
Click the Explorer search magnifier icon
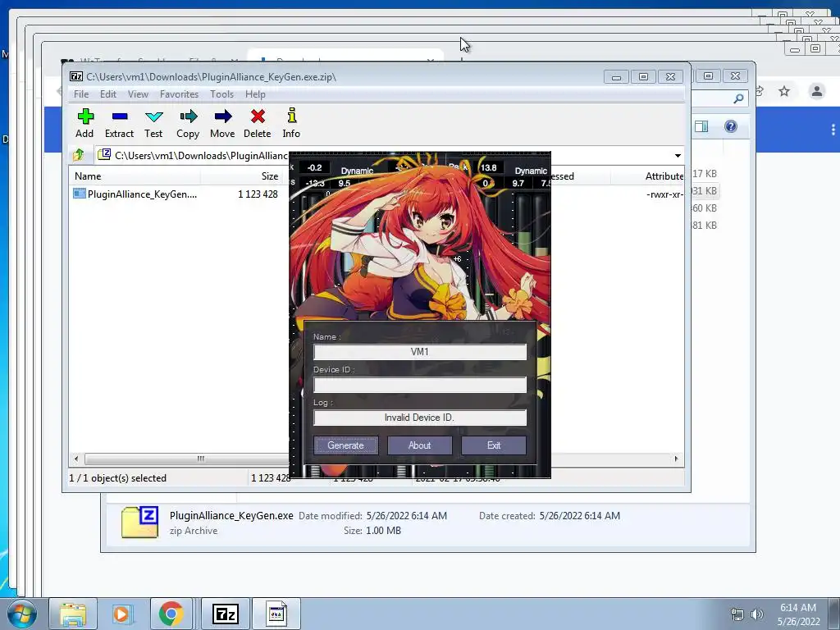[x=738, y=98]
